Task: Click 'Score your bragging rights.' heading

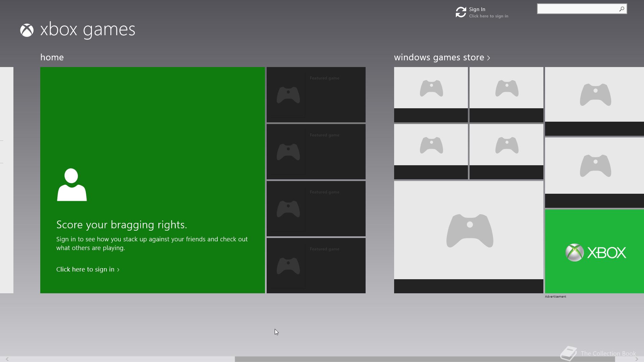Action: tap(122, 225)
